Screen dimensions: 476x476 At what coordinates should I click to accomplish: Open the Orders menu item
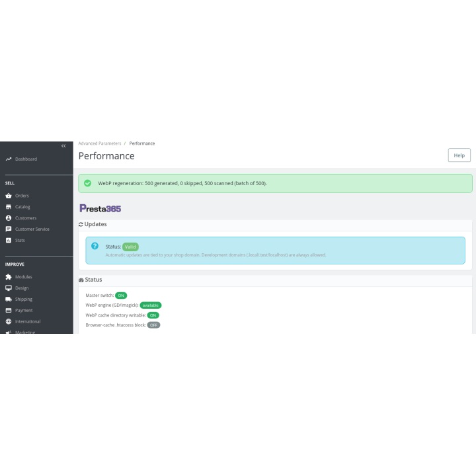point(22,196)
